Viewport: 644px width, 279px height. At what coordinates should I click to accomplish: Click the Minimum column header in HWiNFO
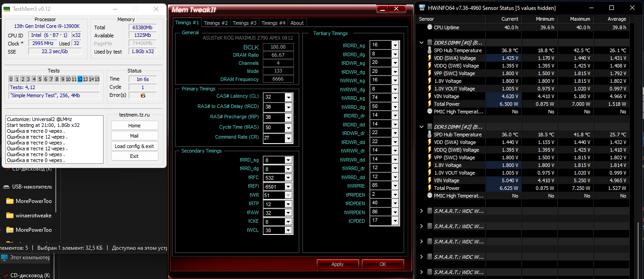(x=539, y=19)
